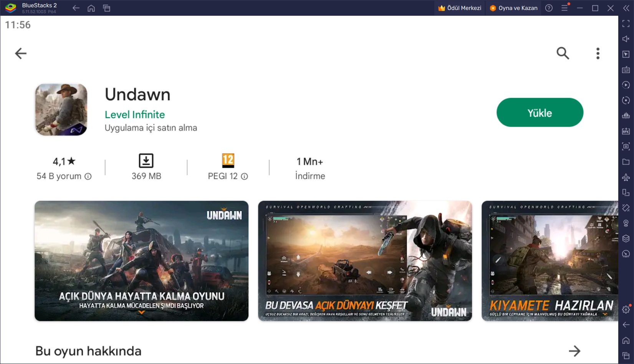View the 4,1 star rating reviews
Viewport: 634px width, 364px height.
(64, 161)
